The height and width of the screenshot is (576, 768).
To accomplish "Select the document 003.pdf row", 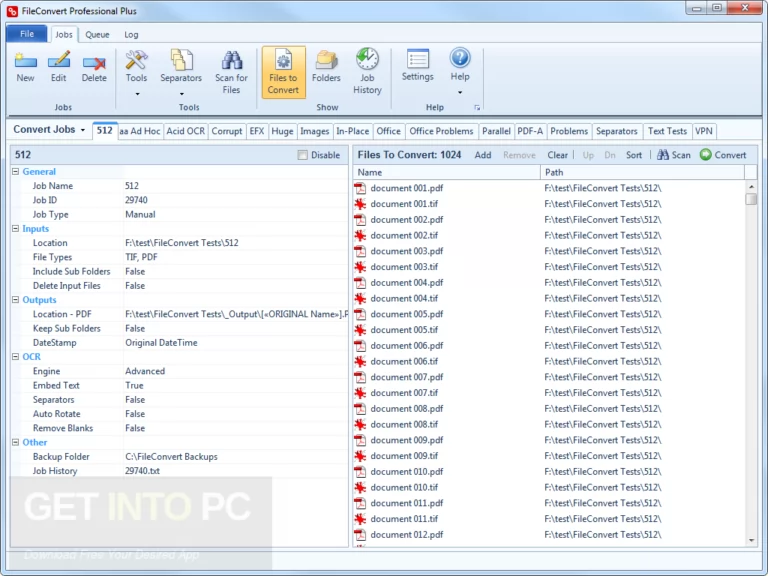I will 549,251.
